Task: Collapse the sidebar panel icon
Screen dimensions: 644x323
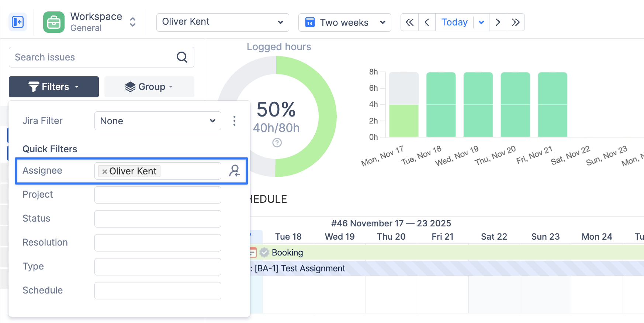Action: pyautogui.click(x=18, y=22)
